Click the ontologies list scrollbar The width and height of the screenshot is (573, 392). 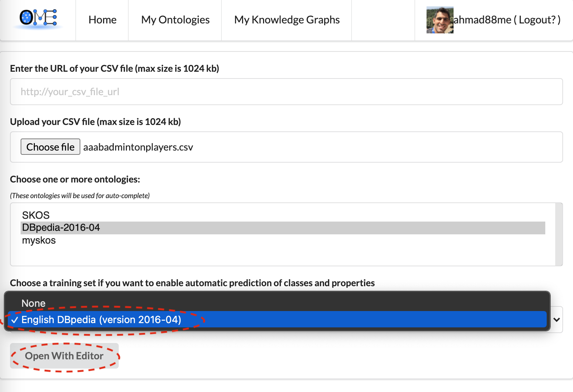559,234
